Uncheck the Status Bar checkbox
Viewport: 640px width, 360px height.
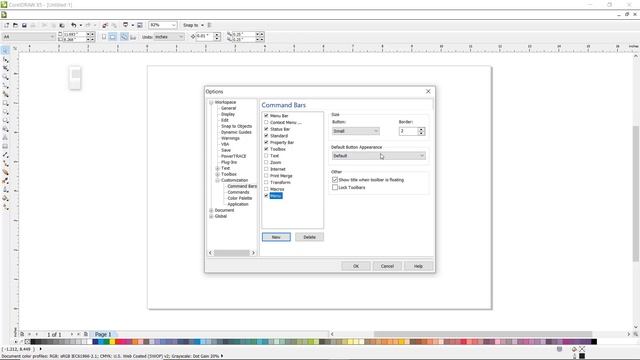point(266,129)
